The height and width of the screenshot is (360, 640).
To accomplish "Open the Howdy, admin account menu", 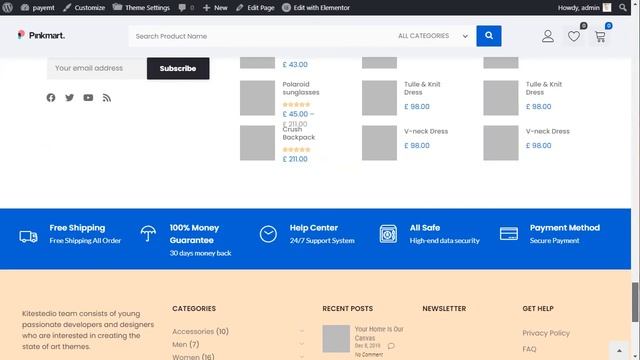I will click(x=584, y=7).
